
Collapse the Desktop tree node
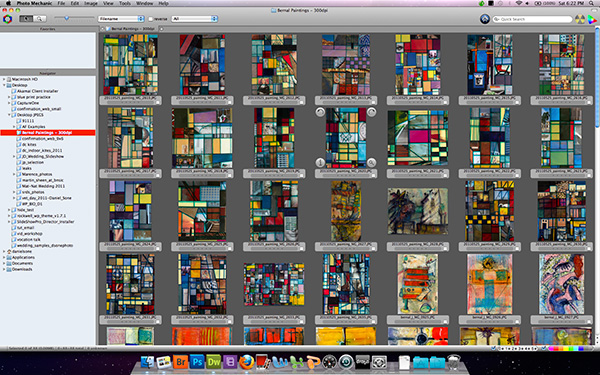pyautogui.click(x=4, y=85)
